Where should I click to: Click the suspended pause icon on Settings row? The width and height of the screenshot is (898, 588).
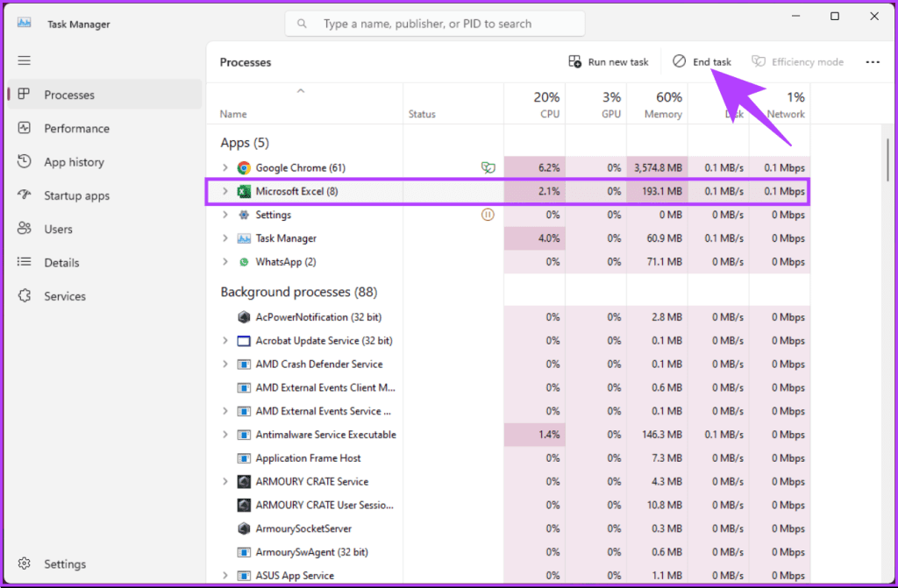[488, 215]
